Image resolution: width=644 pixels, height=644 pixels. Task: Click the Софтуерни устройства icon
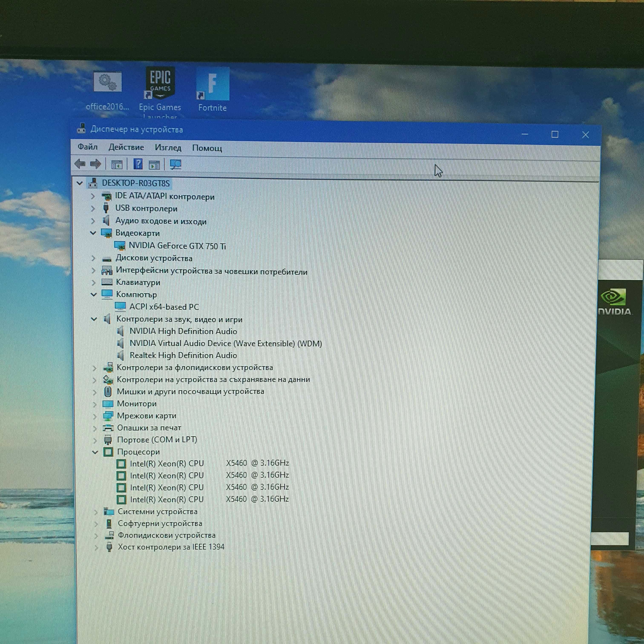point(109,524)
